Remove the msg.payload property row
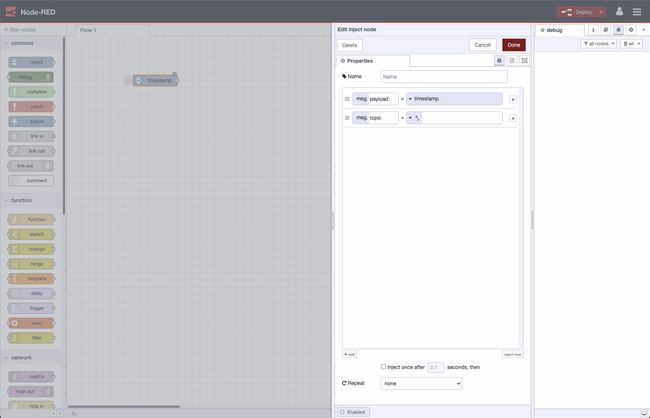 [513, 99]
